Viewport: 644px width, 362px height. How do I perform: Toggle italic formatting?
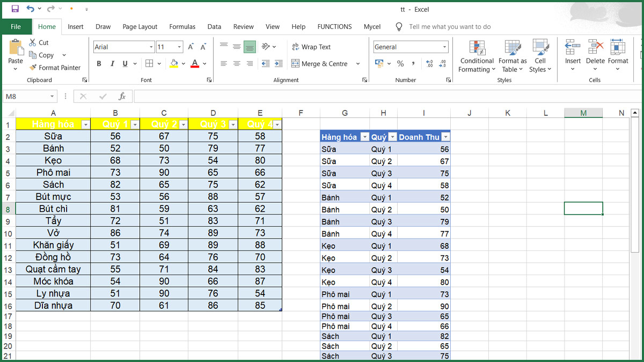[x=113, y=63]
